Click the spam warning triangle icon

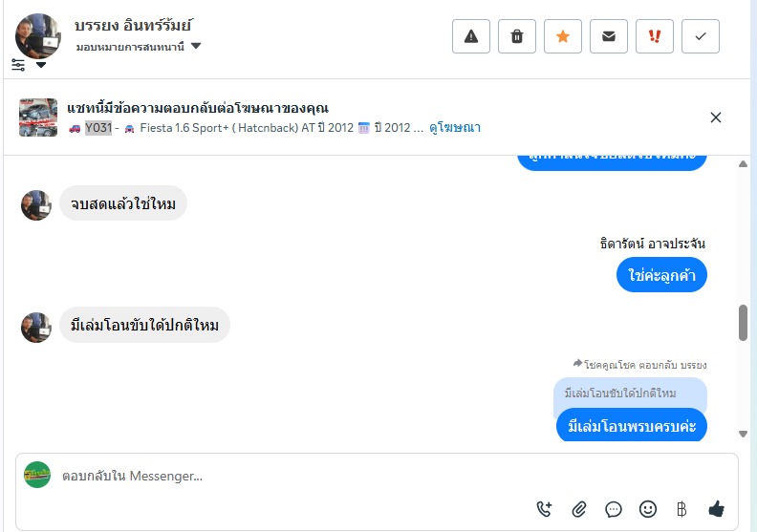click(x=470, y=36)
